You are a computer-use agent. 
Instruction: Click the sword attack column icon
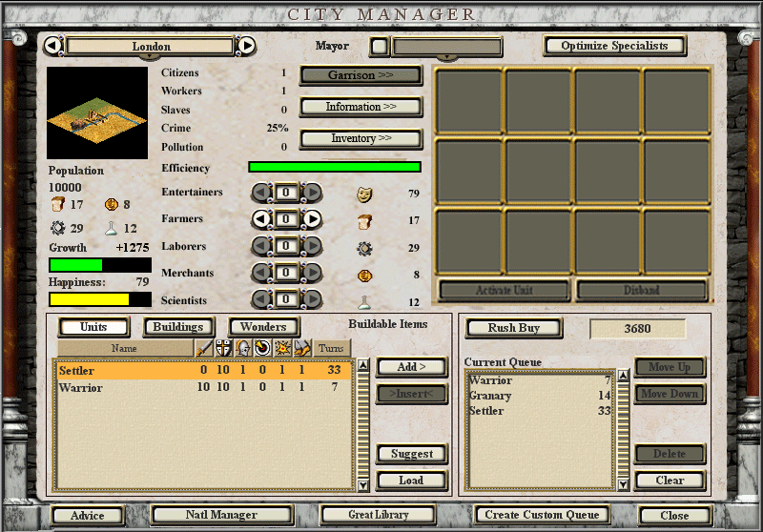(x=204, y=348)
